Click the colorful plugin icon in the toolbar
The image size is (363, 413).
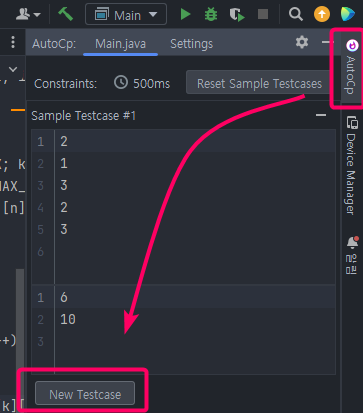point(348,14)
